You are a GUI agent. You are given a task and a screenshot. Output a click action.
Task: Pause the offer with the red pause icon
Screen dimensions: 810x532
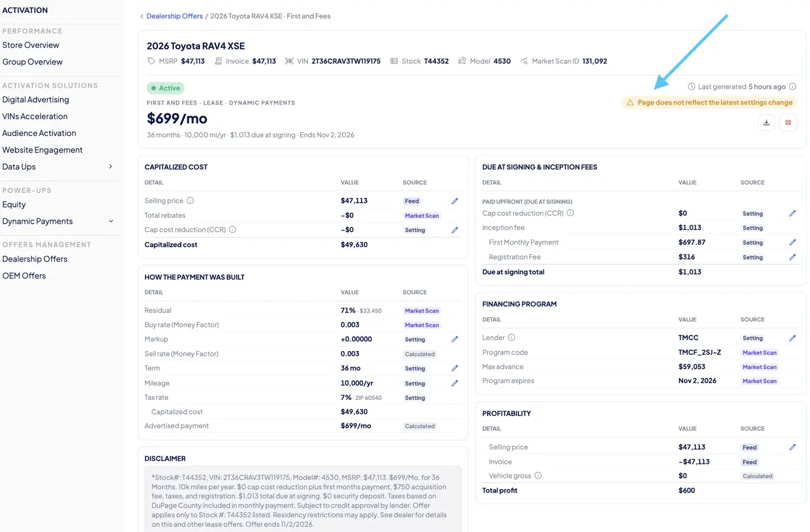[788, 123]
